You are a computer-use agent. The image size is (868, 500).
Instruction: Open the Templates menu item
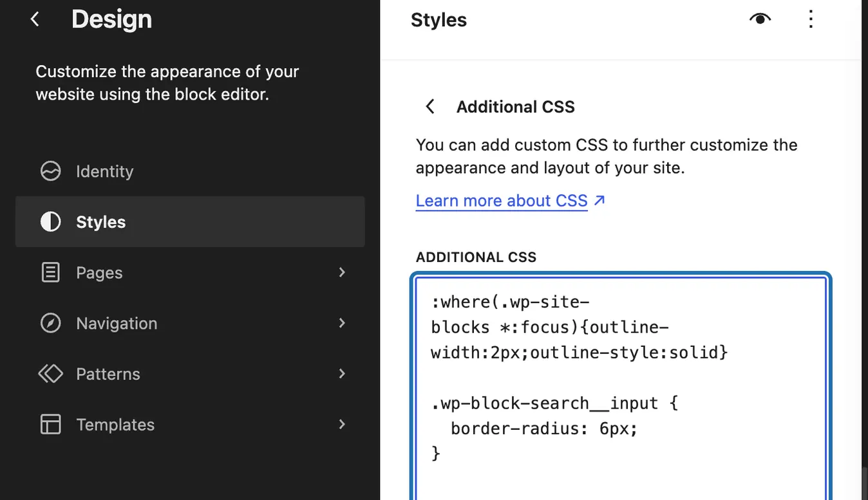point(190,425)
